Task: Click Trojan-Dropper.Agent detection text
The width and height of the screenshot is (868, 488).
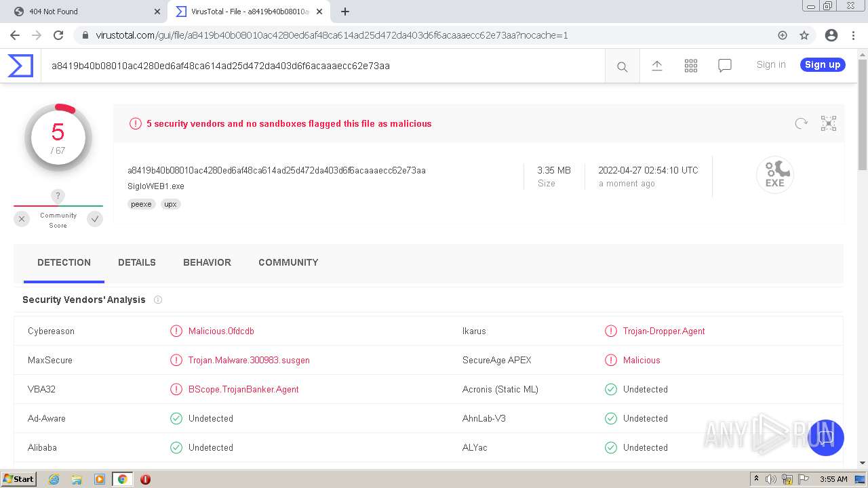Action: (x=664, y=331)
